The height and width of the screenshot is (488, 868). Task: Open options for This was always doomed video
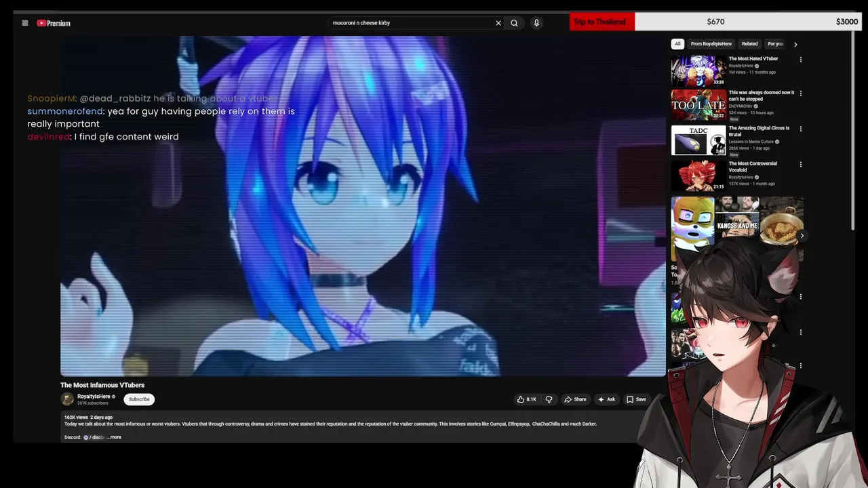[x=801, y=94]
